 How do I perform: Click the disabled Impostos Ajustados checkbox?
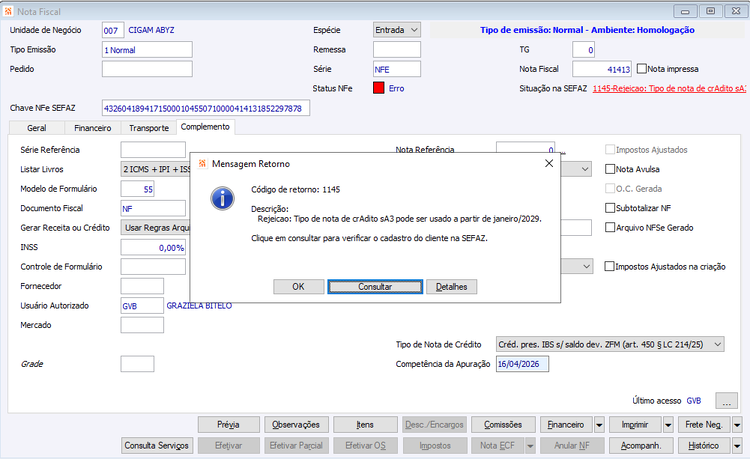click(x=610, y=150)
